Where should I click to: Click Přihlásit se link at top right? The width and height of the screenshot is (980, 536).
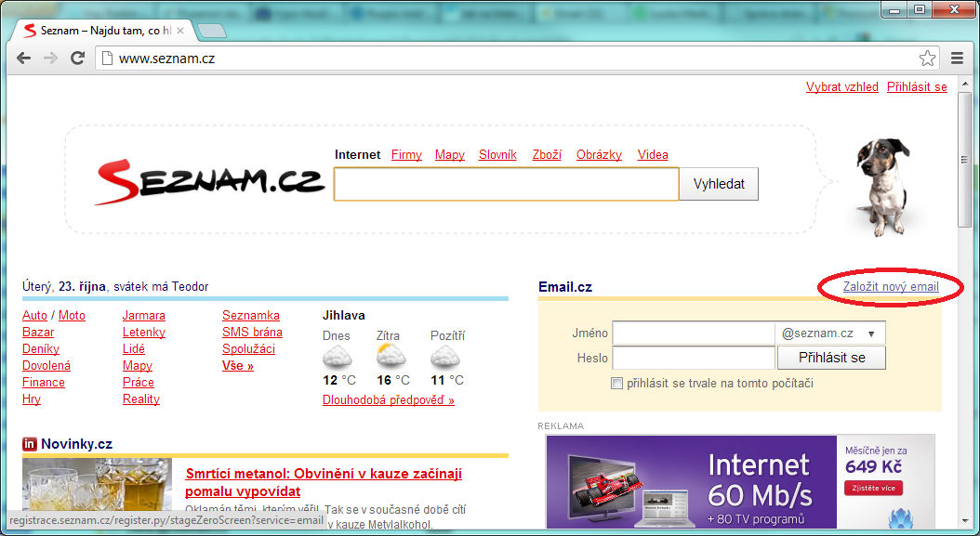[x=917, y=86]
